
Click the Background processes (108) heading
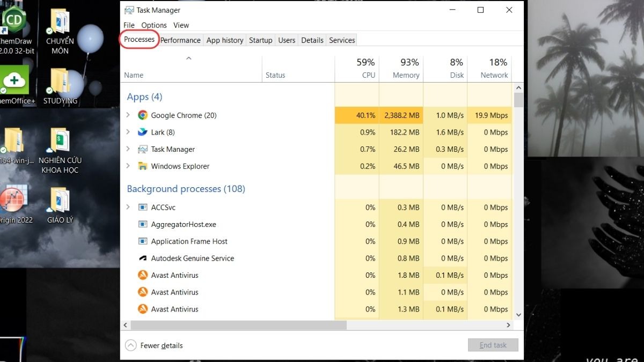(186, 189)
